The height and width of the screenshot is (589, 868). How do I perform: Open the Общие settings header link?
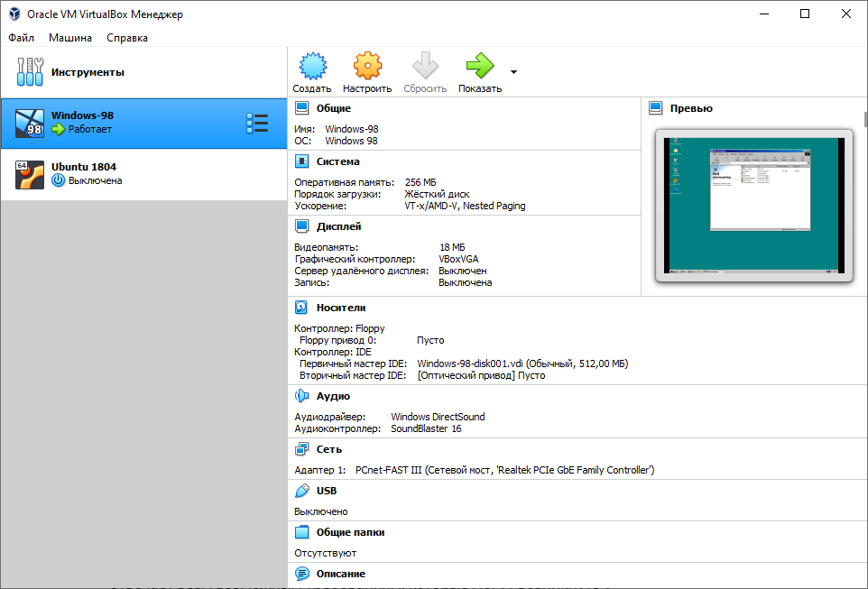(334, 108)
